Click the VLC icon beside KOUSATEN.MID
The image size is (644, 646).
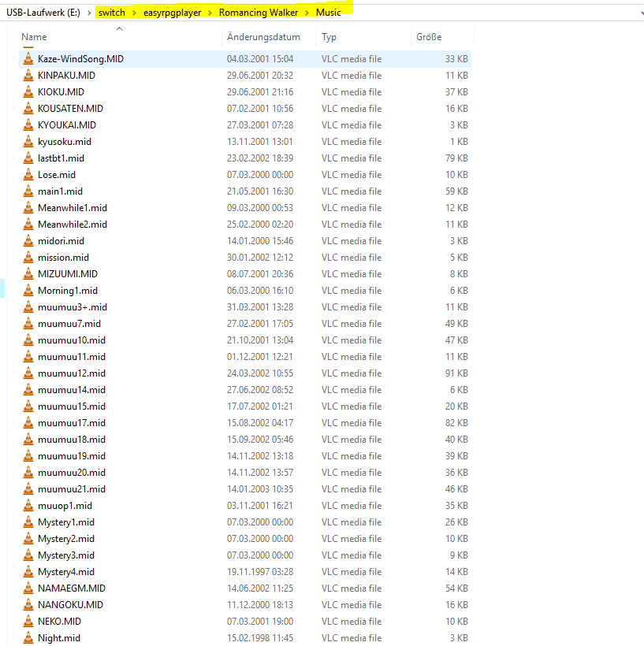28,109
